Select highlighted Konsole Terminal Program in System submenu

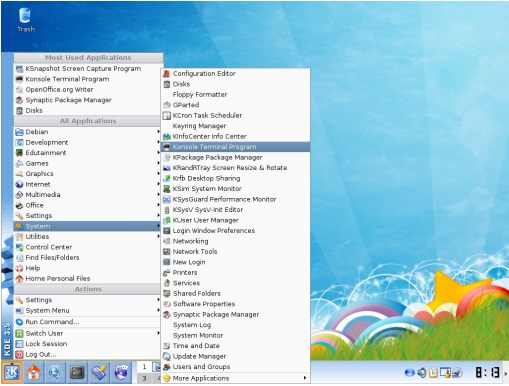coord(235,147)
